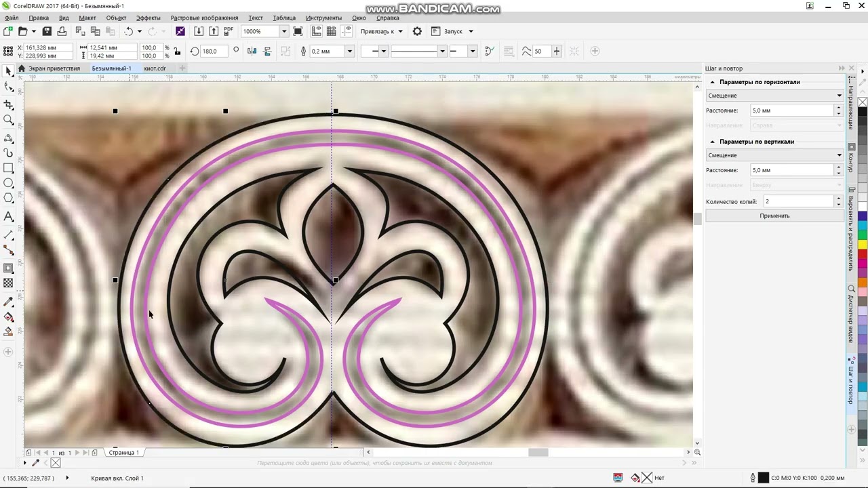The image size is (868, 488).
Task: Open the Options gear icon
Action: (417, 31)
